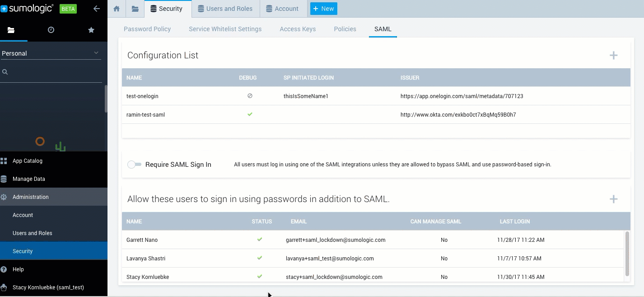Viewport: 644px width, 297px height.
Task: Collapse sidebar with the back arrow
Action: click(96, 9)
